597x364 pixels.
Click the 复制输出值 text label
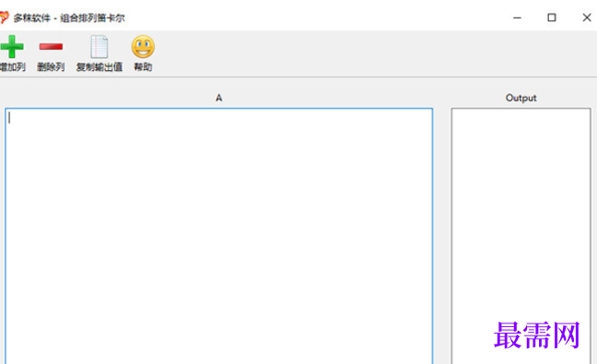tap(99, 67)
